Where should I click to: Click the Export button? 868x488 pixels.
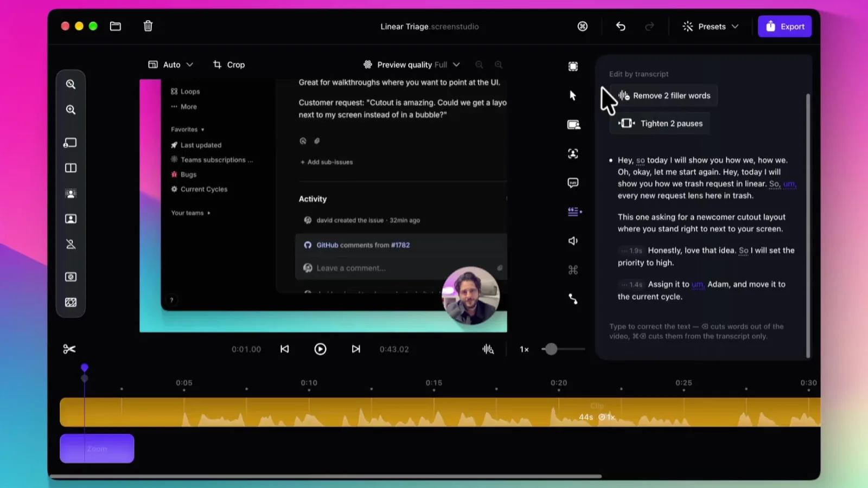tap(784, 26)
